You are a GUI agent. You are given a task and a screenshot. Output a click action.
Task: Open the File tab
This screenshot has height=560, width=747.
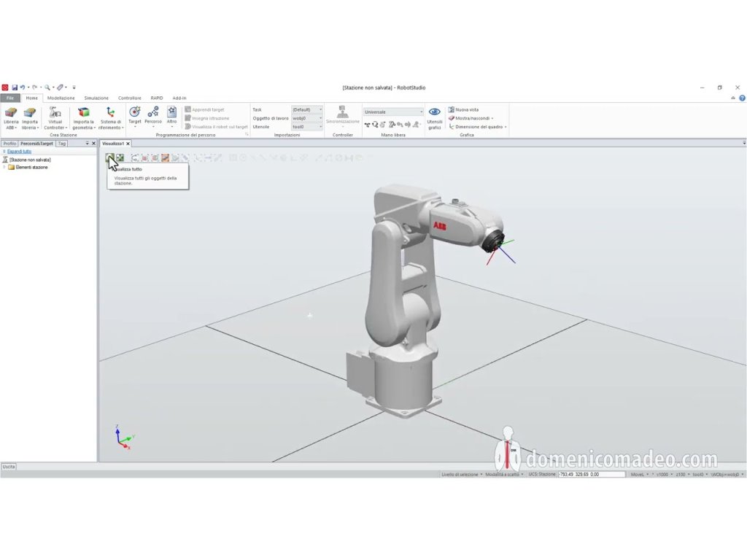tap(9, 98)
